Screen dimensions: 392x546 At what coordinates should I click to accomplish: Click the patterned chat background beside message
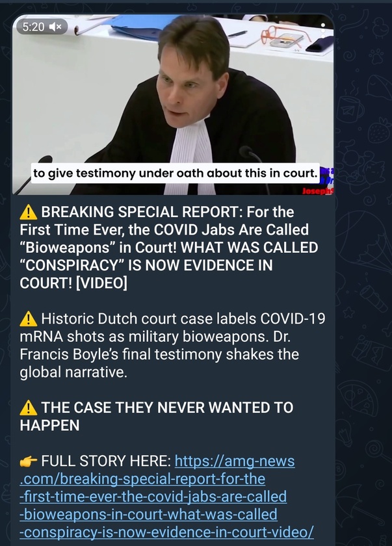click(364, 279)
